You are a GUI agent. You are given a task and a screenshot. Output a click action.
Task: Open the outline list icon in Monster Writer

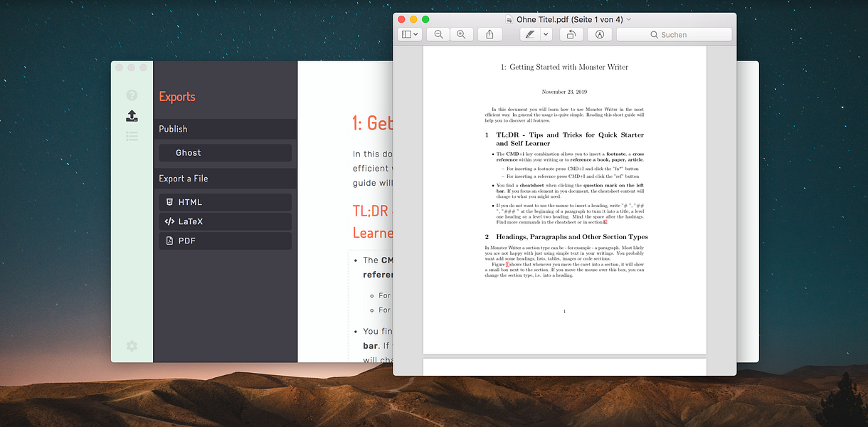click(x=132, y=136)
